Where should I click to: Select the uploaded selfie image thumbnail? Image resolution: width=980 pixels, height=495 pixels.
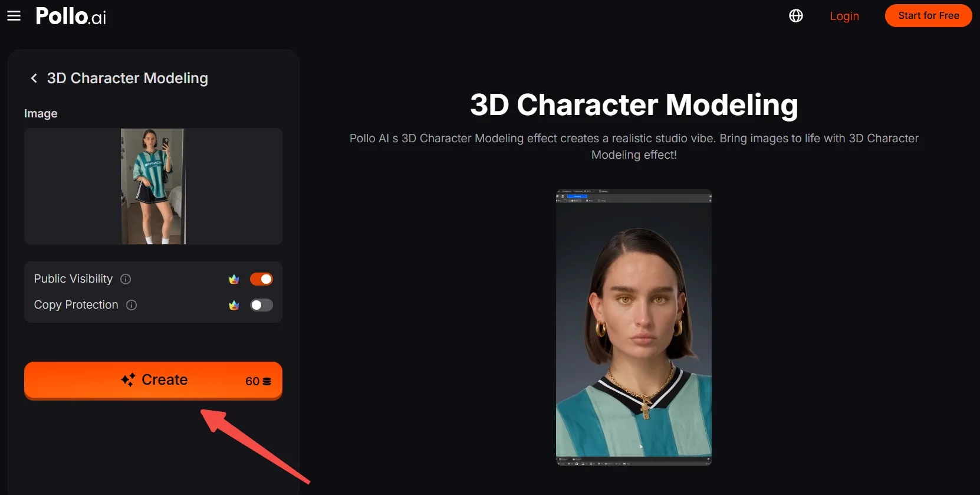point(153,186)
